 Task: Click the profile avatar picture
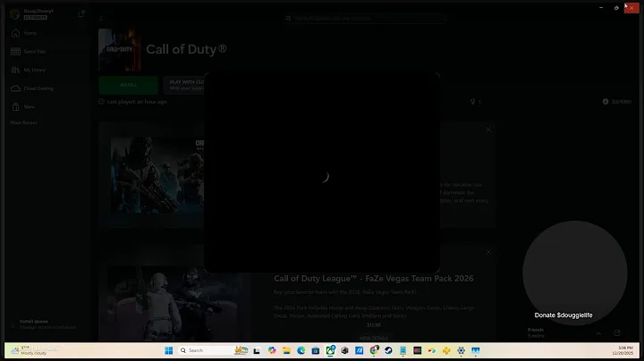click(15, 14)
